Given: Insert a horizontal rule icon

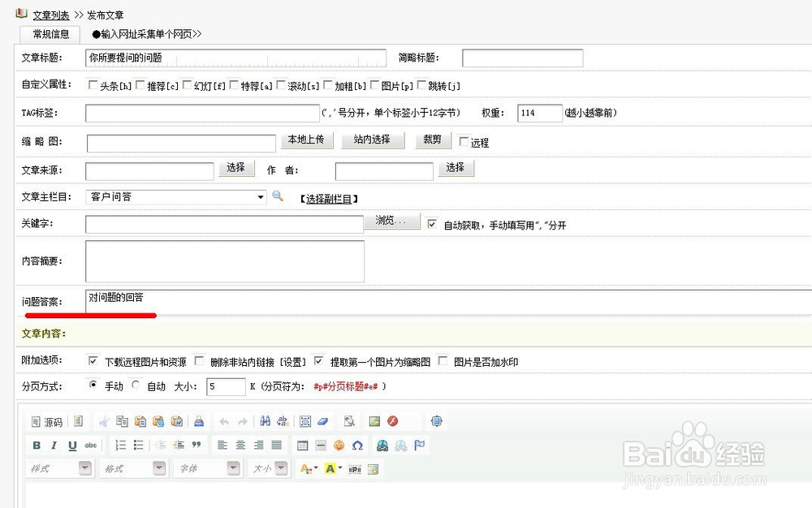Looking at the screenshot, I should pos(321,444).
